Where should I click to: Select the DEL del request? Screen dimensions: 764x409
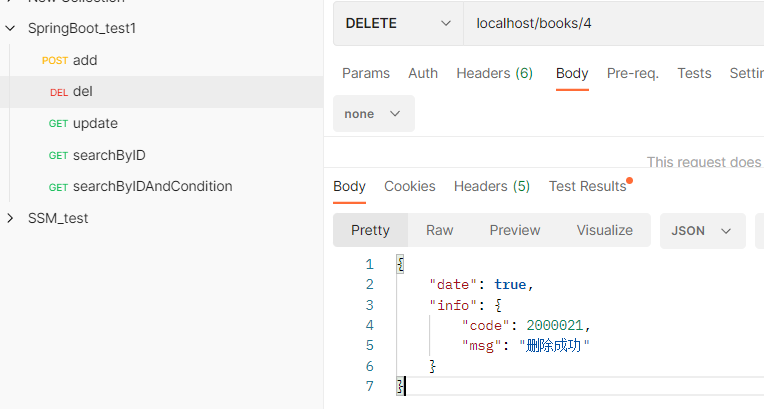coord(82,92)
